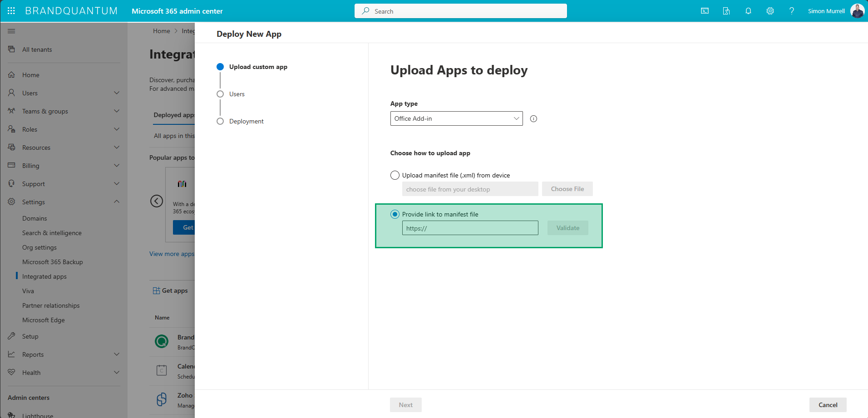This screenshot has width=868, height=418.
Task: Expand the Teams & groups chevron
Action: tap(117, 111)
